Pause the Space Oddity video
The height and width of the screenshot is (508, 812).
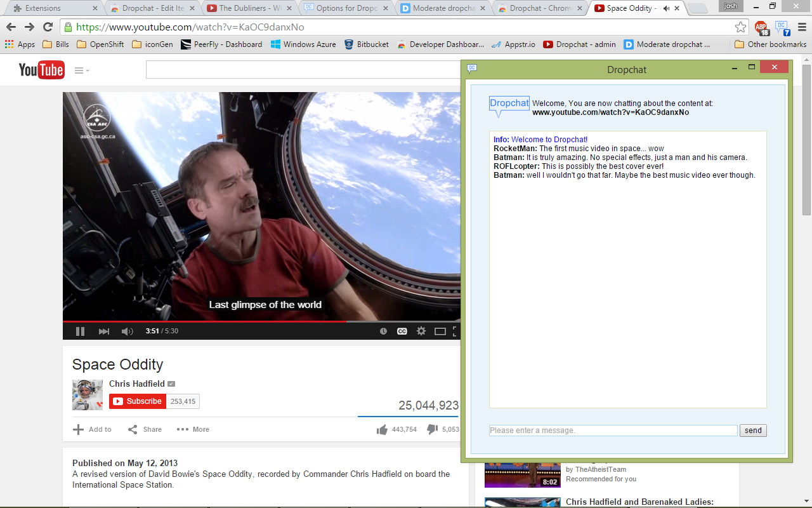tap(80, 331)
